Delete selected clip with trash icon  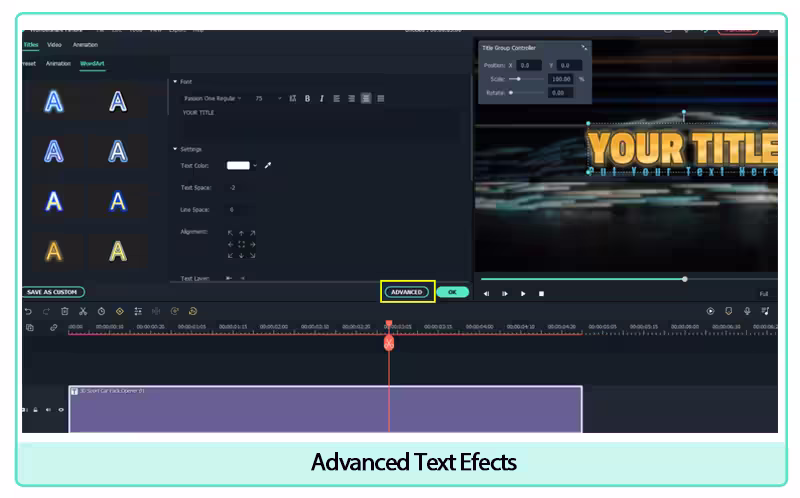click(x=65, y=311)
